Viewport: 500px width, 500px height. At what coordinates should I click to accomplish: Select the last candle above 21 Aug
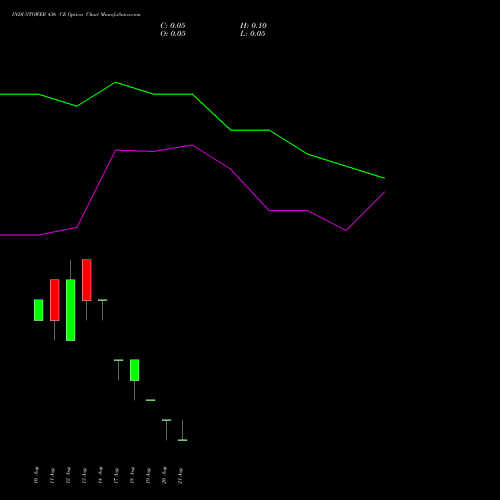[x=183, y=440]
